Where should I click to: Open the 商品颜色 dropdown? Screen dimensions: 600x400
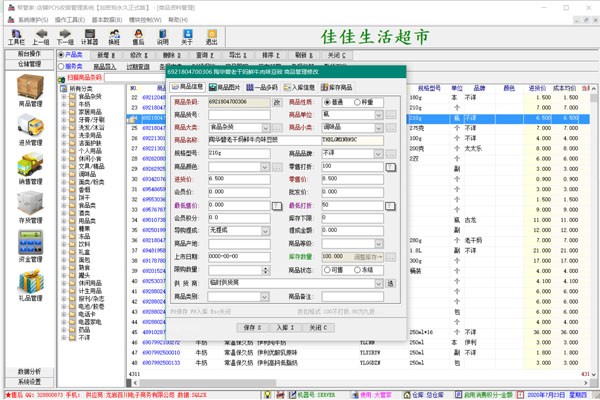pyautogui.click(x=265, y=167)
